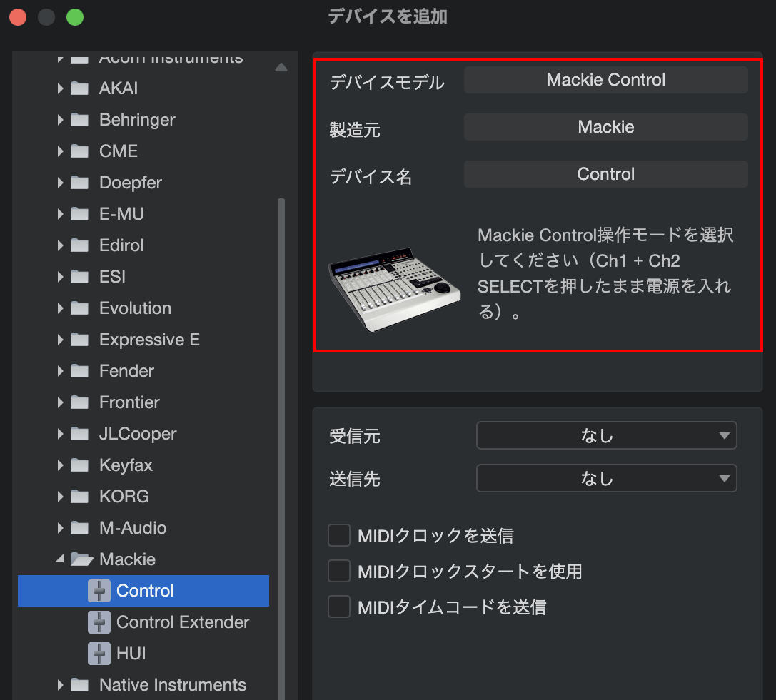Viewport: 776px width, 700px height.
Task: Click the JLCooper folder icon
Action: [x=79, y=434]
